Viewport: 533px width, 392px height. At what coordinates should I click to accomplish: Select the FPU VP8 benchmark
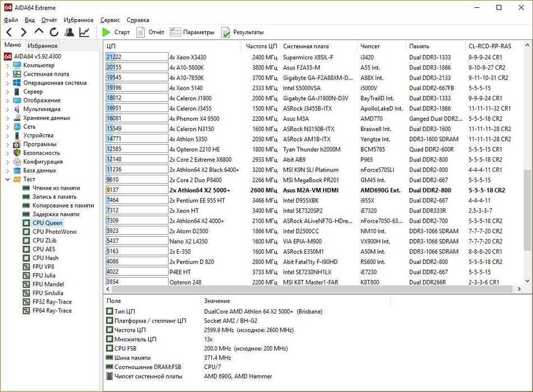[39, 267]
